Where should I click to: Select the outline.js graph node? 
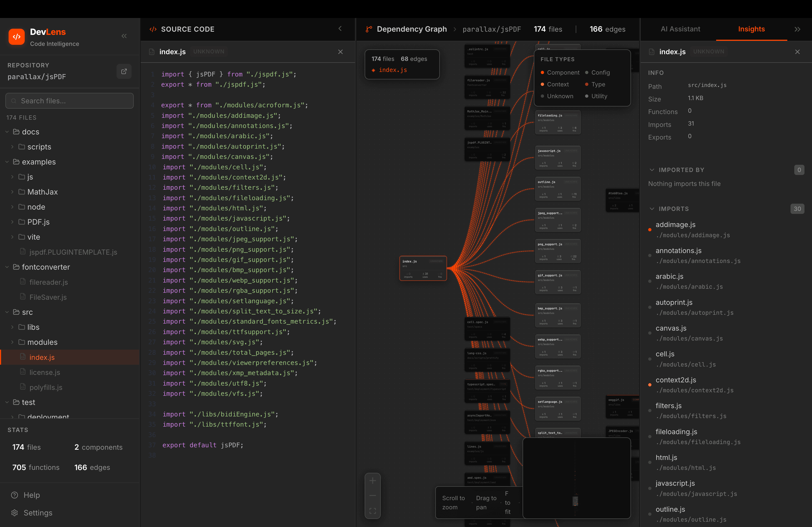click(557, 189)
